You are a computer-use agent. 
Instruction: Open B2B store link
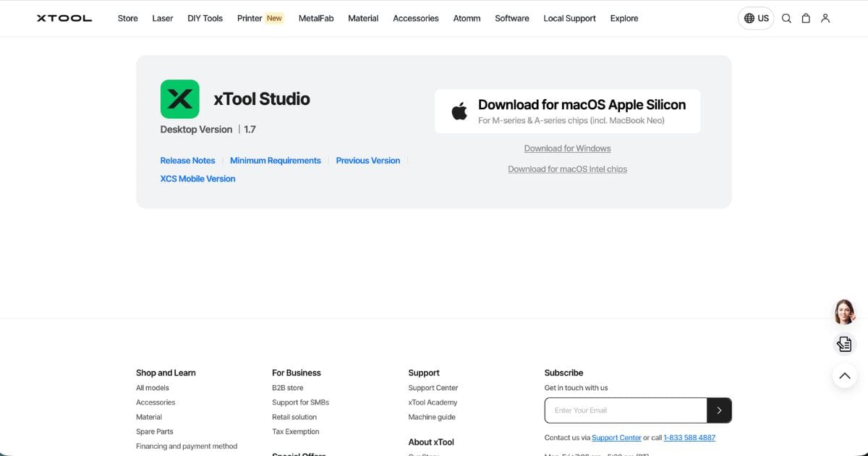click(x=288, y=388)
